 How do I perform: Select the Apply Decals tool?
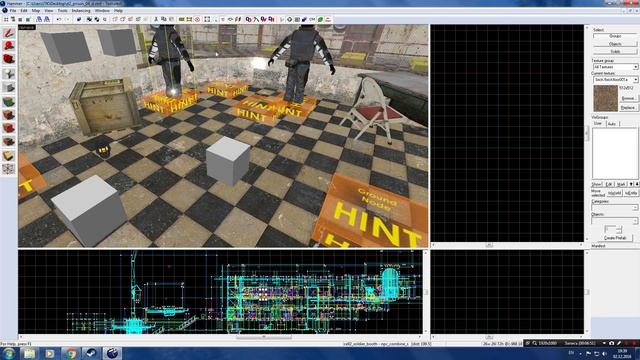click(x=9, y=128)
